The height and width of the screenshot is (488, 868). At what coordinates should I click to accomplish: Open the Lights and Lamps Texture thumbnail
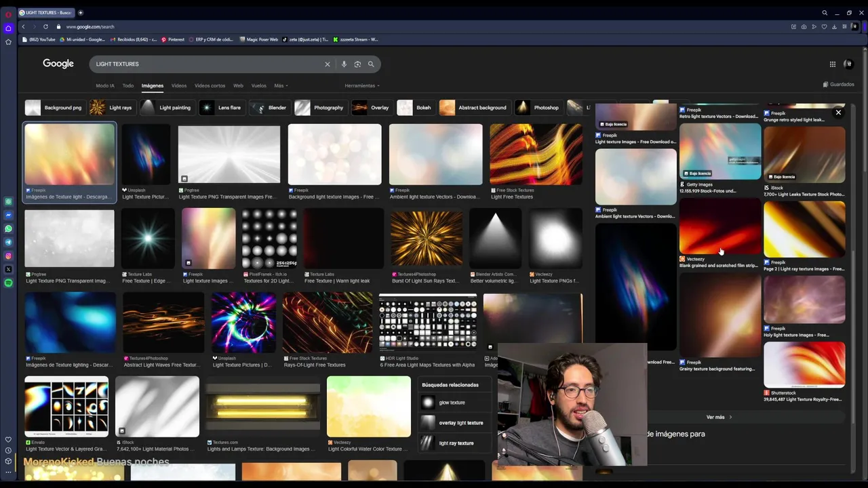pyautogui.click(x=262, y=407)
